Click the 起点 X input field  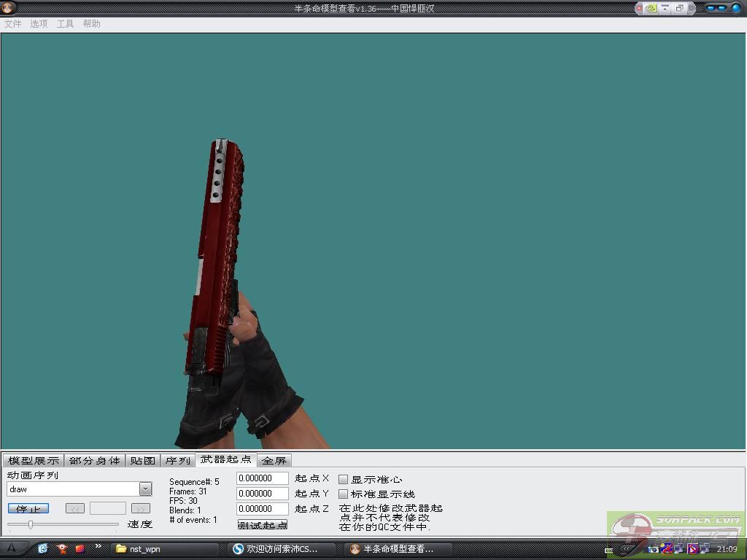pos(263,478)
